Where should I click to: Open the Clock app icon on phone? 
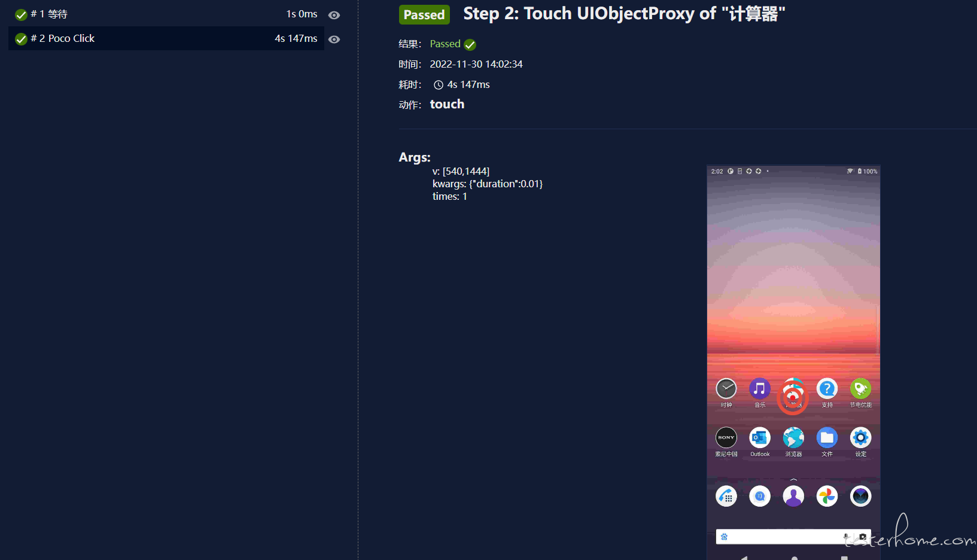coord(726,389)
